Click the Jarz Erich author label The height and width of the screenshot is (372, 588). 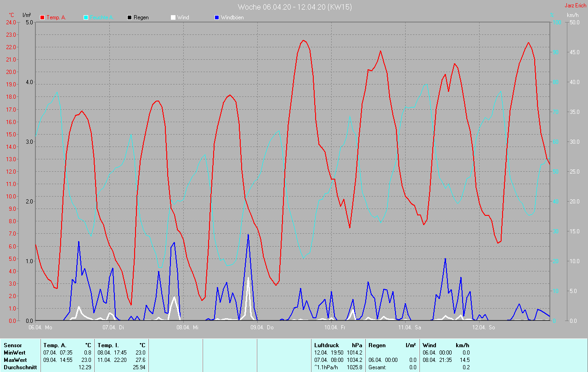tap(575, 6)
